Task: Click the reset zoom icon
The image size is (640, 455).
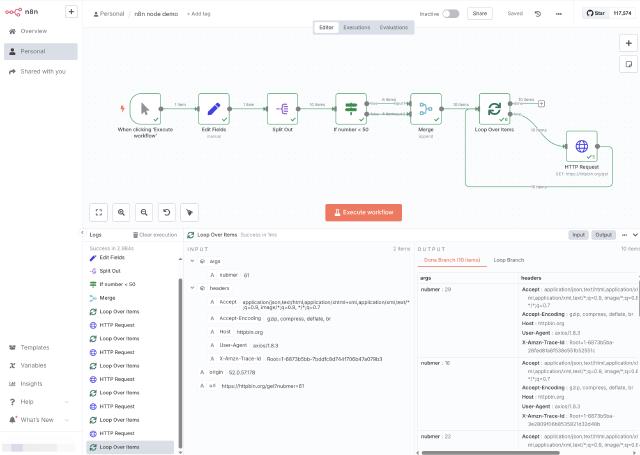Action: 167,212
